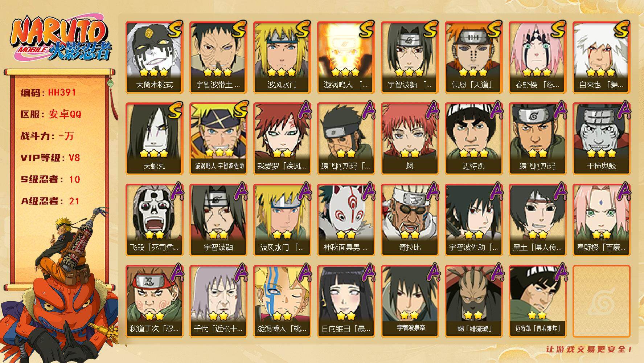The image size is (644, 363).
Task: Click the empty leaf-symbol card slot
Action: pos(601,301)
